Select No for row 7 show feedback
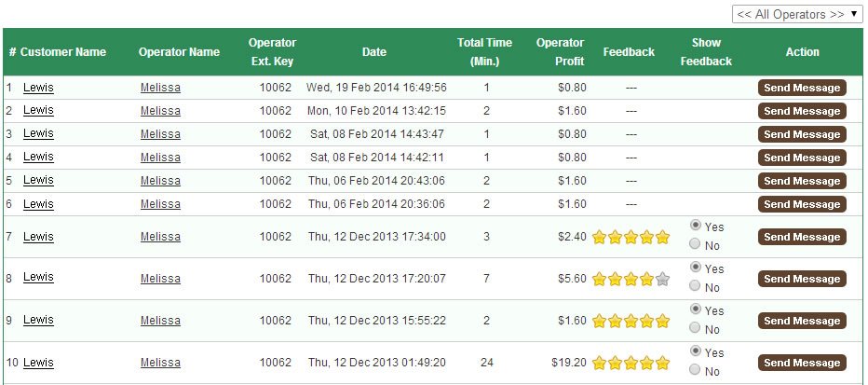This screenshot has height=385, width=868. 696,245
